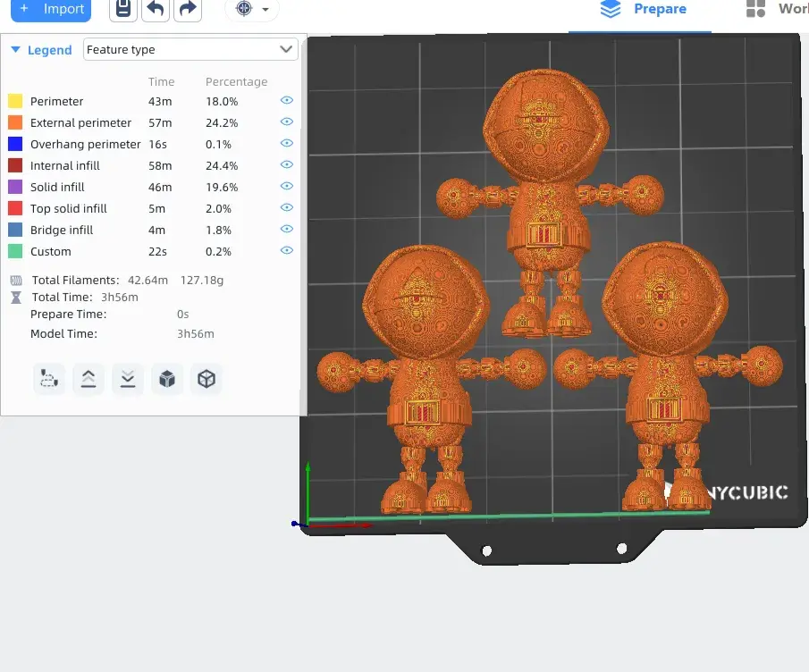Click the Overhang perimeter label

[x=86, y=145]
